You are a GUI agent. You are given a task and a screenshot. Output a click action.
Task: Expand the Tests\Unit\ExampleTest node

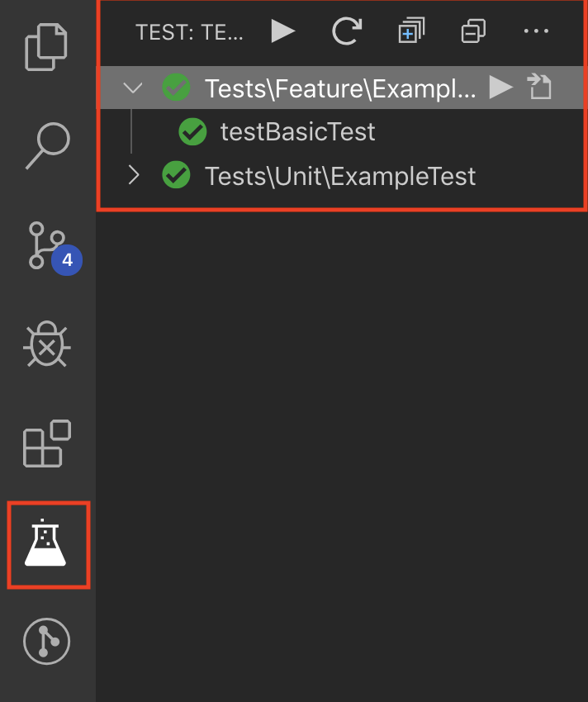[133, 175]
